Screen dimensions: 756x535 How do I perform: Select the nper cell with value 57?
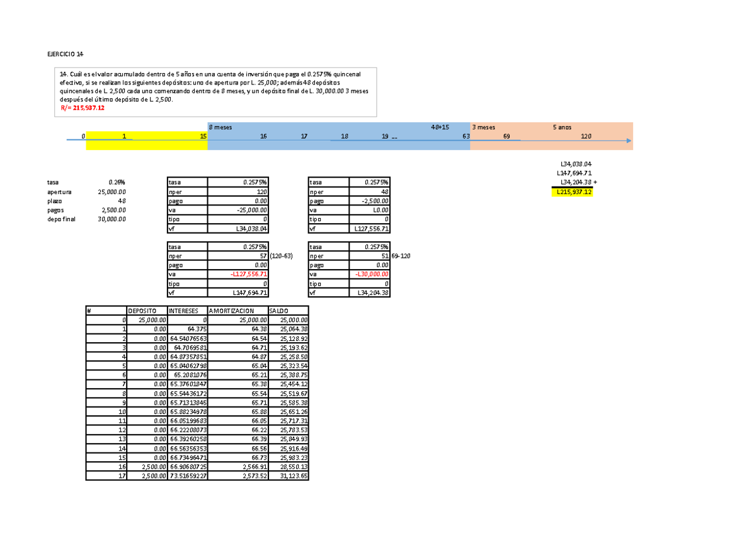point(263,256)
